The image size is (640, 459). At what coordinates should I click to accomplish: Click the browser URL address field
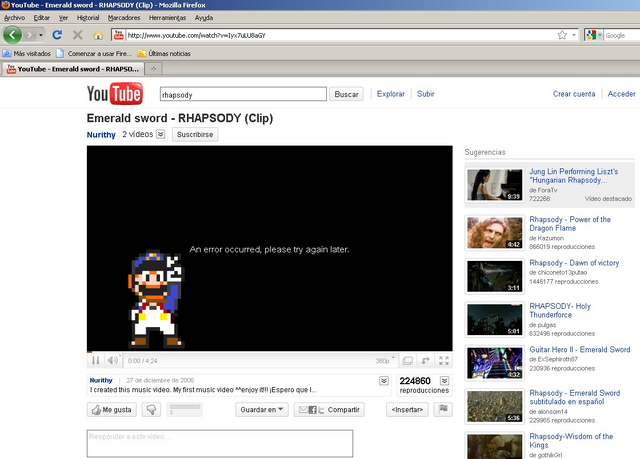[x=341, y=35]
